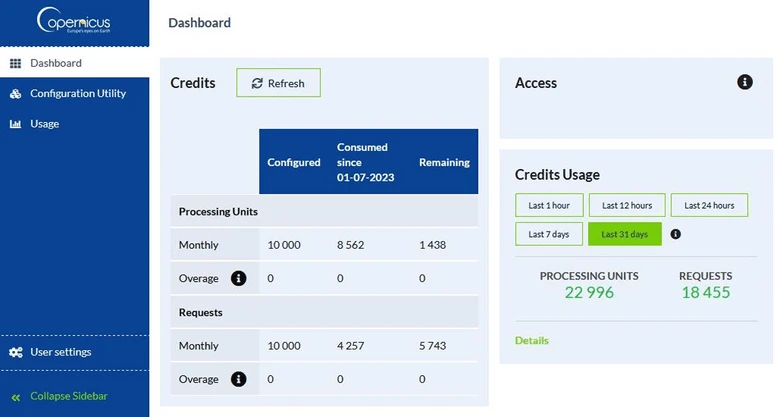Click the Dashboard grid icon
The height and width of the screenshot is (417, 780).
point(15,63)
